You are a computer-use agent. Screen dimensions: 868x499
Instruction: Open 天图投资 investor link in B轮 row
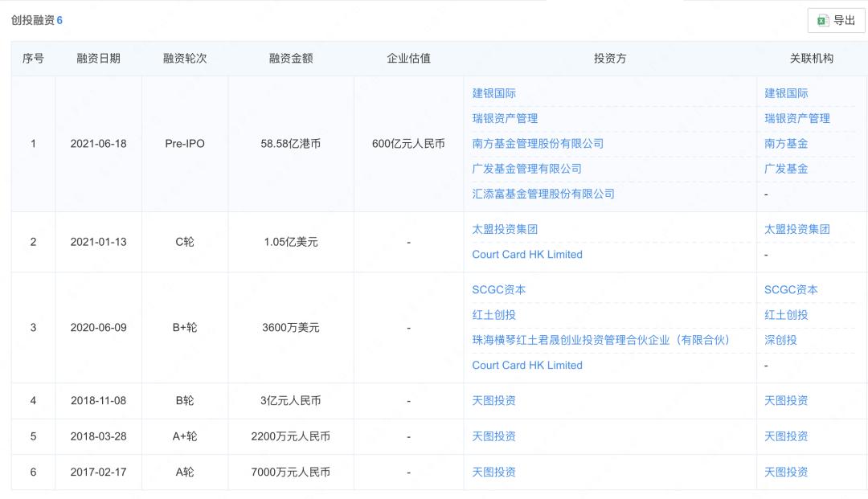pyautogui.click(x=494, y=400)
